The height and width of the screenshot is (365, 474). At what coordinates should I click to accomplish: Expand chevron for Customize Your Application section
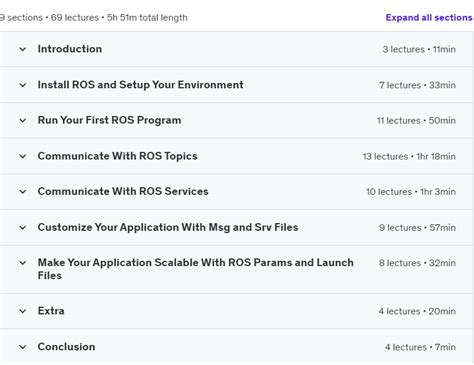click(23, 228)
